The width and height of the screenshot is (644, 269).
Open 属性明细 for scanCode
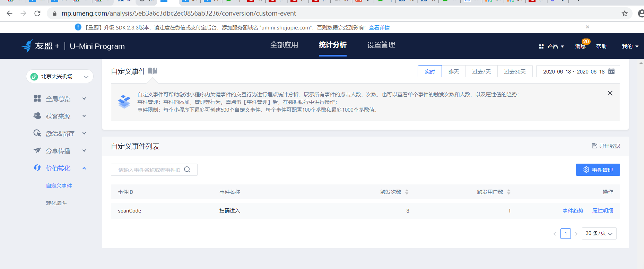(603, 211)
